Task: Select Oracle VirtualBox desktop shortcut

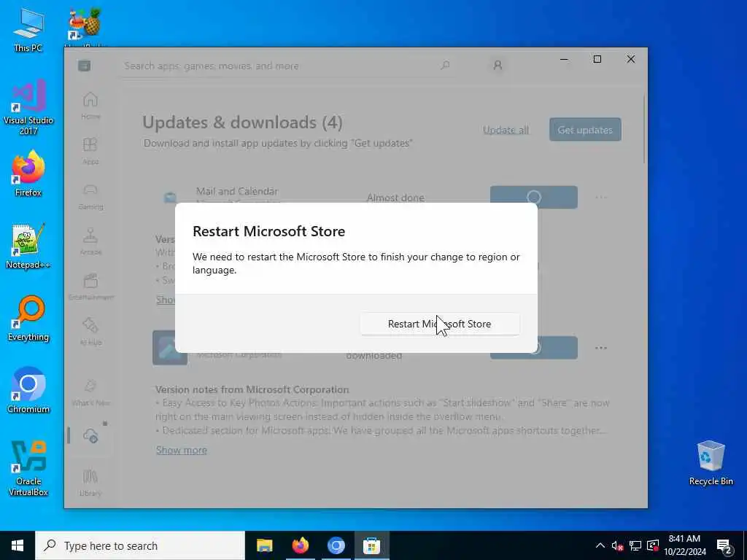Action: pos(28,468)
